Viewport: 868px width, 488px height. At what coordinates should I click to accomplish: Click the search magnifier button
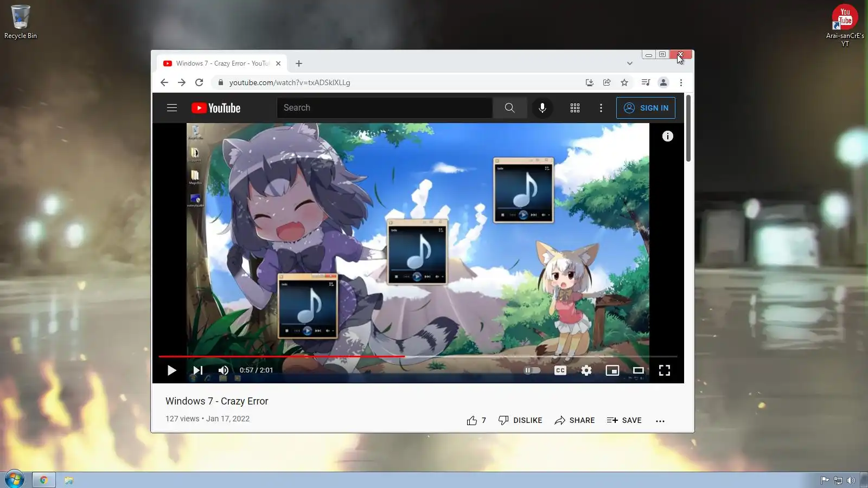tap(509, 108)
